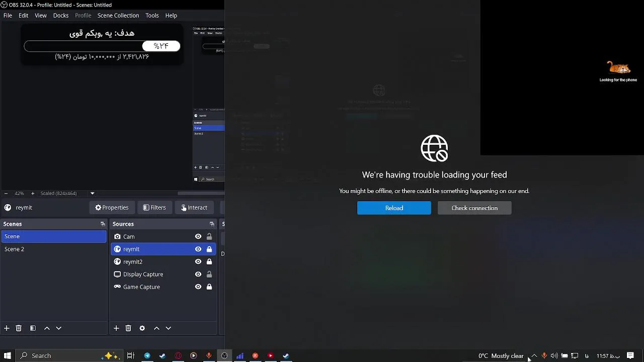Open the View menu
The width and height of the screenshot is (644, 362).
[41, 16]
